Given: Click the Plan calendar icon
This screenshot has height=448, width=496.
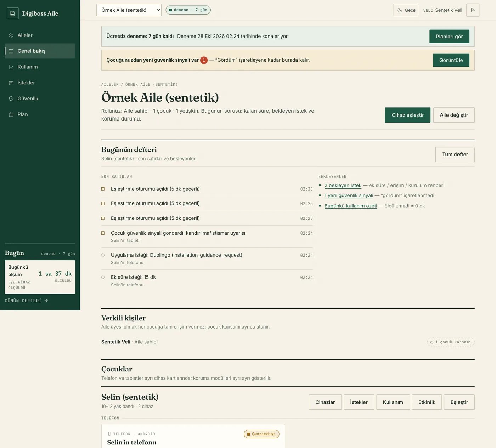Looking at the screenshot, I should point(11,114).
